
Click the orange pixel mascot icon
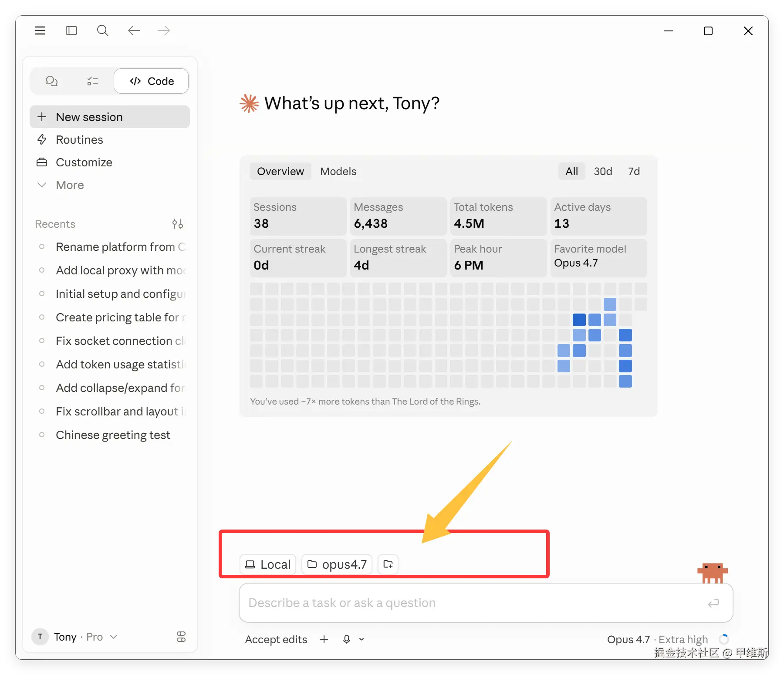click(713, 573)
